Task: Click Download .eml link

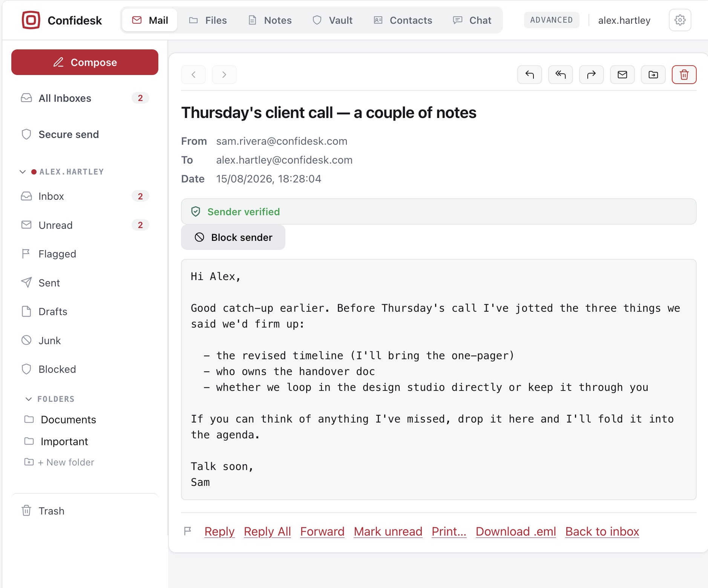Action: (x=516, y=531)
